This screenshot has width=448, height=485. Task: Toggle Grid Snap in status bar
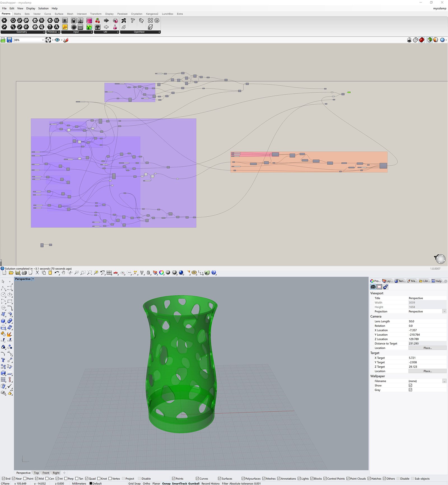coord(134,483)
